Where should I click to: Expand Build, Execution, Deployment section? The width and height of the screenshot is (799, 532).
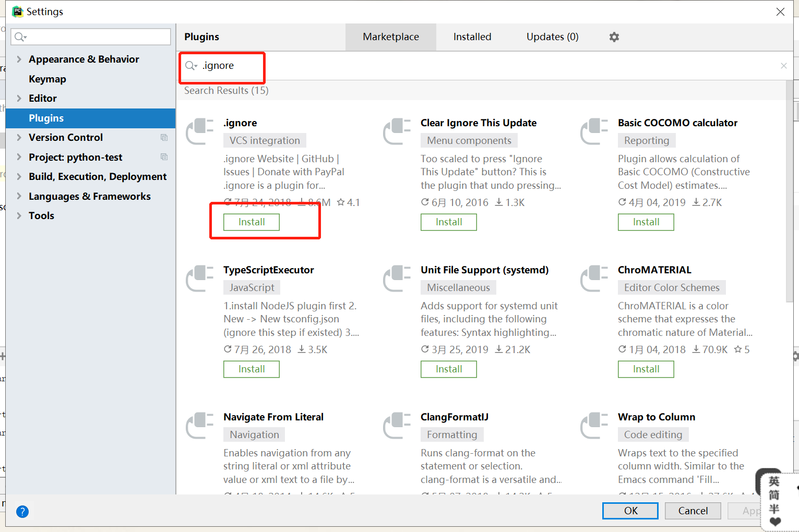coord(19,176)
